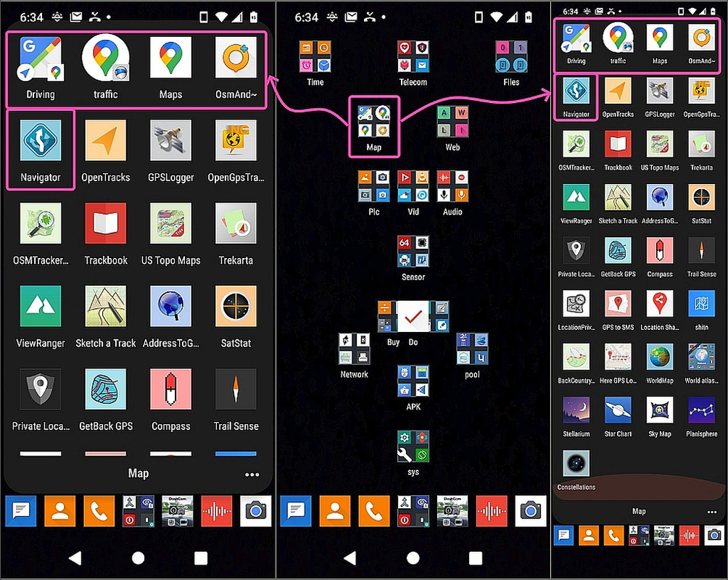Open the sys folder on home screen
Image resolution: width=728 pixels, height=580 pixels.
pyautogui.click(x=413, y=447)
